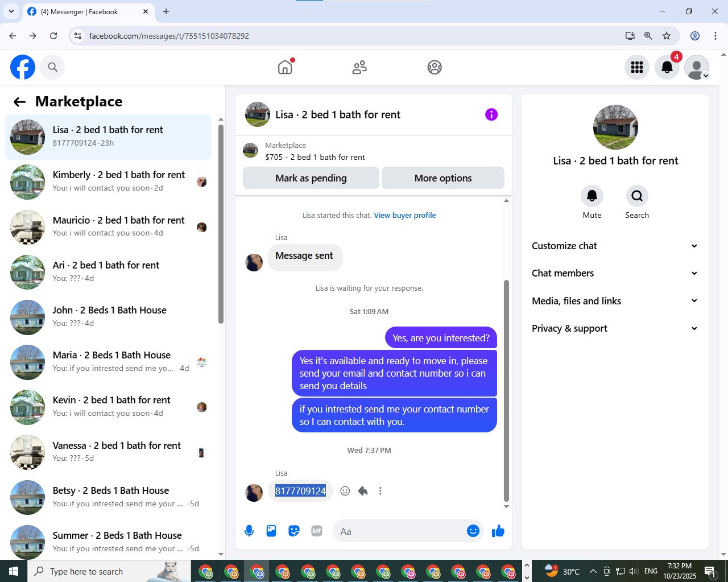728x582 pixels.
Task: Expand Customize chat section
Action: pyautogui.click(x=615, y=246)
